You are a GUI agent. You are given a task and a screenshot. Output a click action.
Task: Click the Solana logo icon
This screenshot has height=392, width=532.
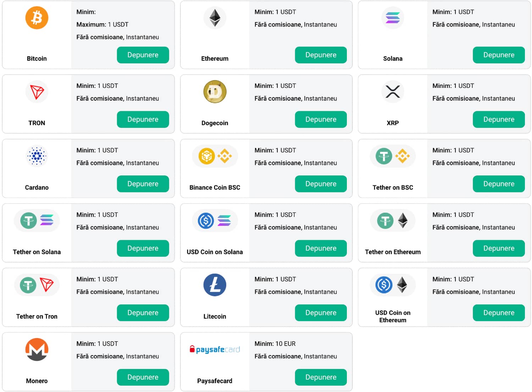pyautogui.click(x=393, y=18)
